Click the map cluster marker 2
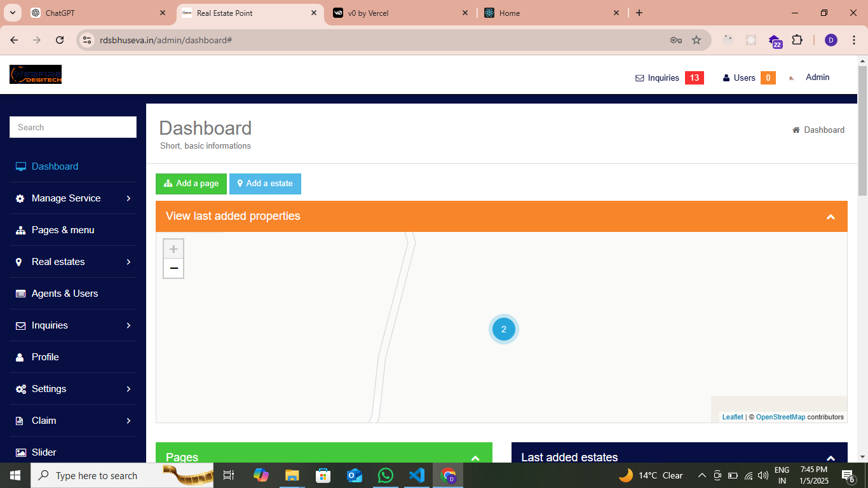Screen dimensions: 868x488 [504, 329]
